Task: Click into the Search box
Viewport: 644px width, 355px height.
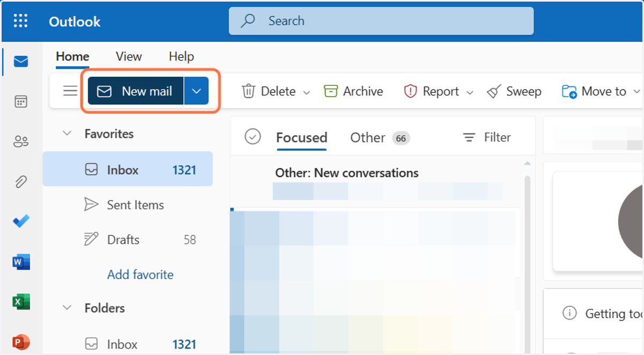Action: (x=381, y=21)
